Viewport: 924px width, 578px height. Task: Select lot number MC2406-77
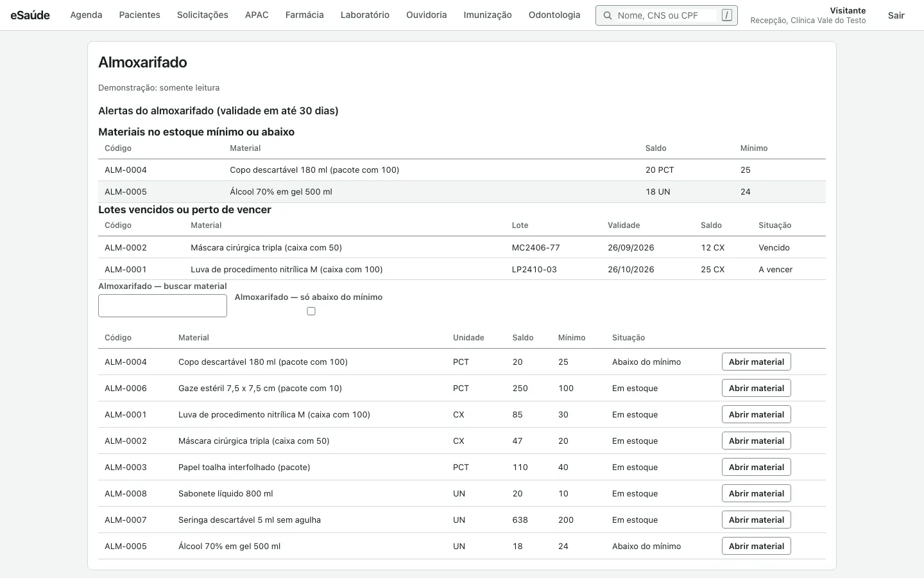tap(536, 247)
